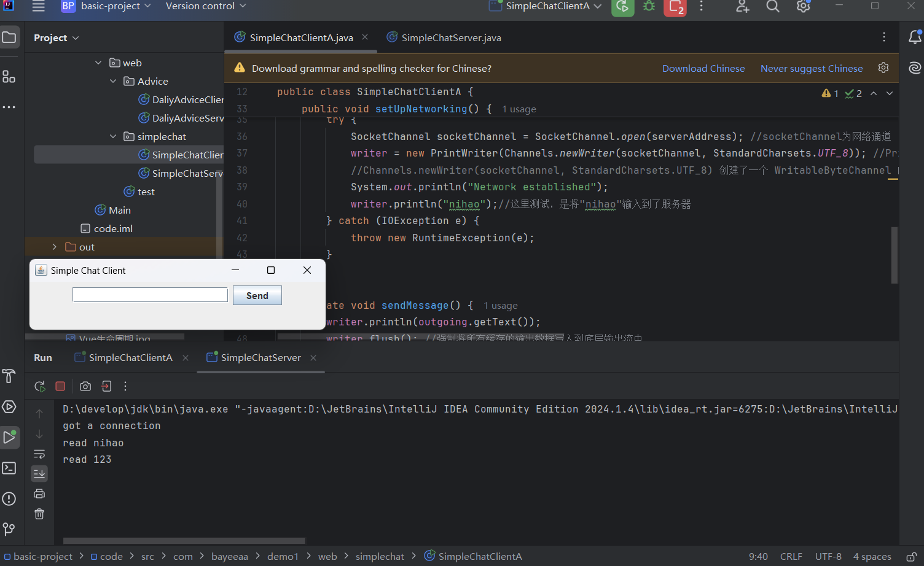Open the AI Assistant spiral icon
The image size is (924, 566).
pyautogui.click(x=915, y=68)
